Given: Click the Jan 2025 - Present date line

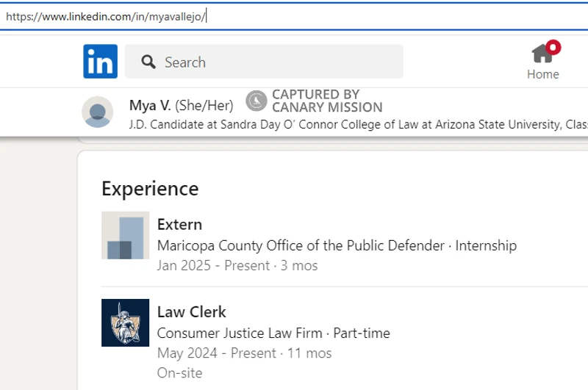Looking at the screenshot, I should [237, 265].
